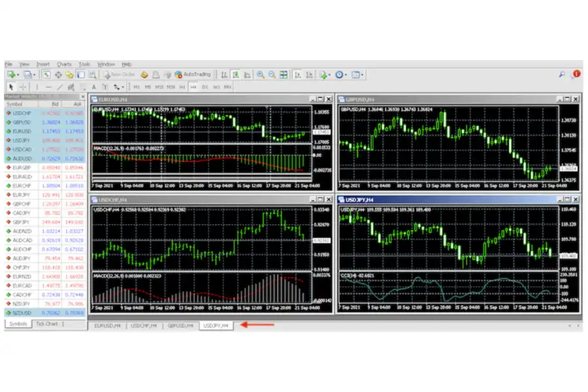Select the Text Label tool

(x=105, y=87)
